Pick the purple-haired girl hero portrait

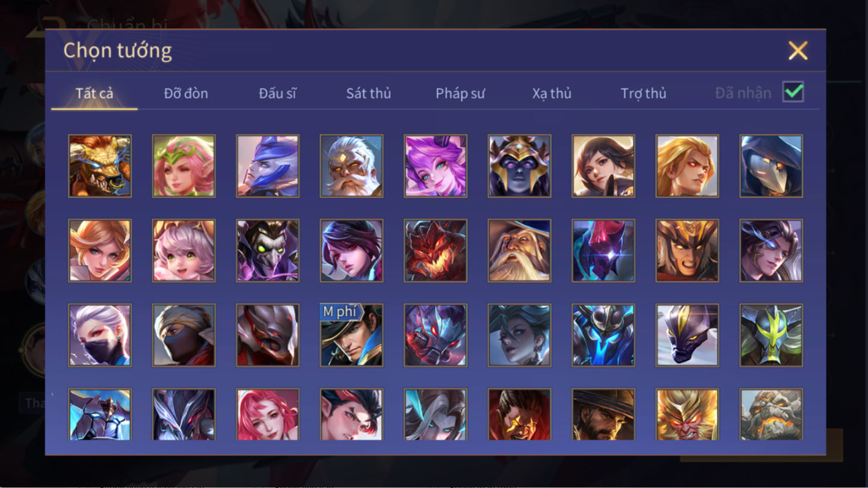(436, 166)
